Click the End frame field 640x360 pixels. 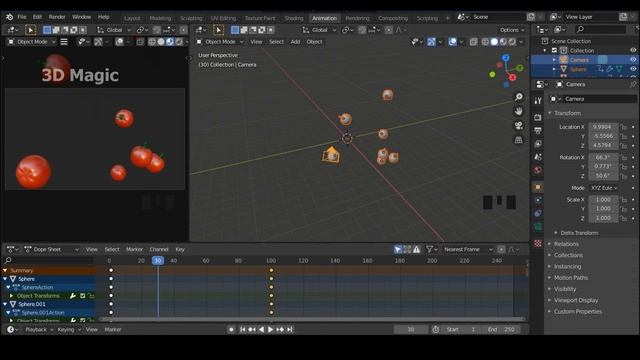point(503,329)
